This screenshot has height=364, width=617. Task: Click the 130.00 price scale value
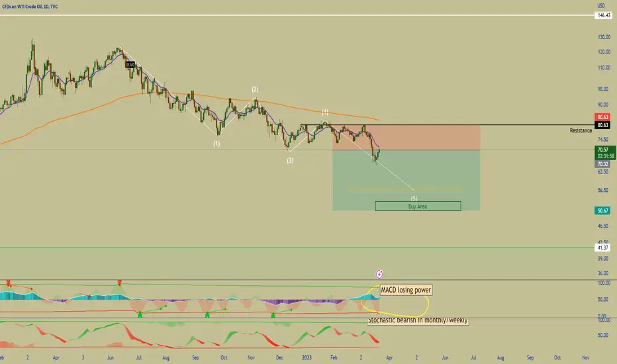[604, 37]
